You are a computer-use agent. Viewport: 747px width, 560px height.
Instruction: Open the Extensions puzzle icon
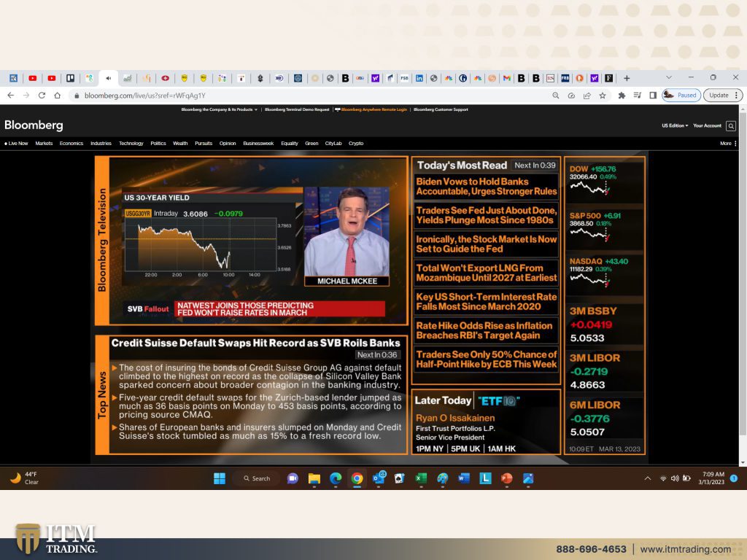622,96
